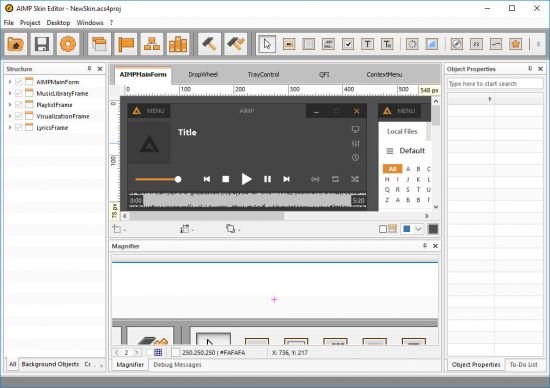Switch to the DropWheel tab
Screen dimensions: 550x388
203,74
